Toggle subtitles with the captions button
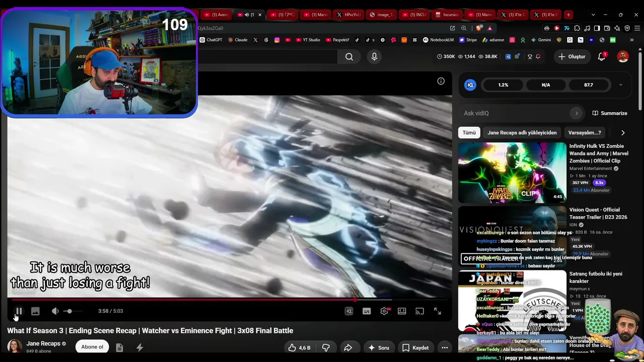This screenshot has height=362, width=644. 367,311
